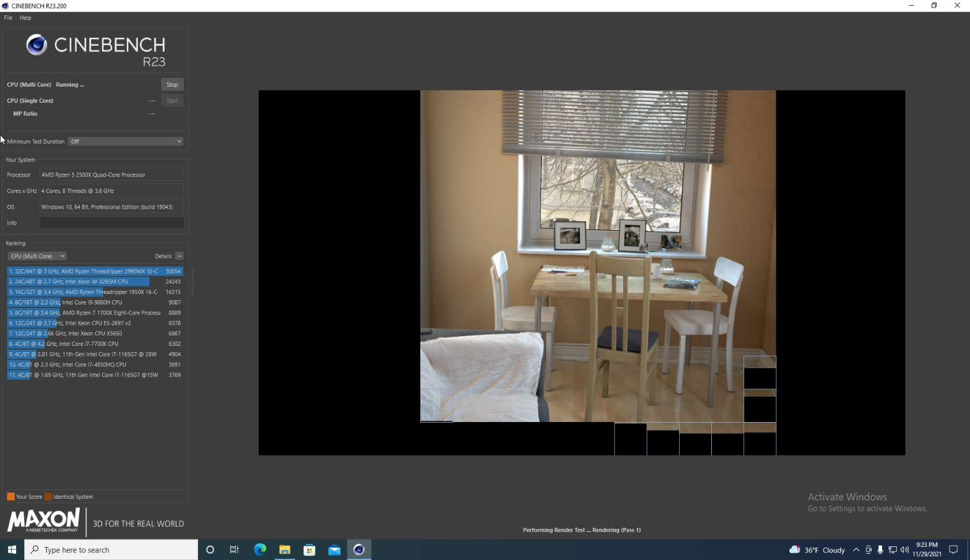Select the Xeon W-3265M ranking entry
The image size is (970, 560).
pyautogui.click(x=95, y=282)
